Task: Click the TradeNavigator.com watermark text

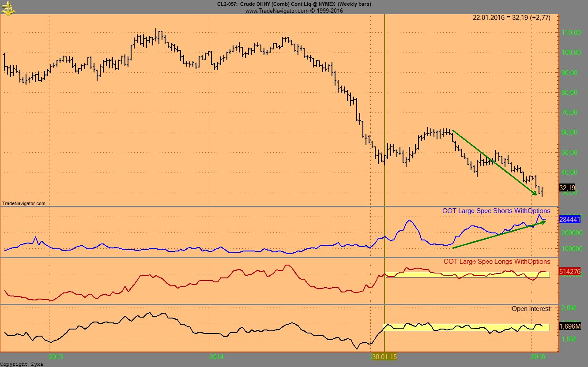Action: 24,202
